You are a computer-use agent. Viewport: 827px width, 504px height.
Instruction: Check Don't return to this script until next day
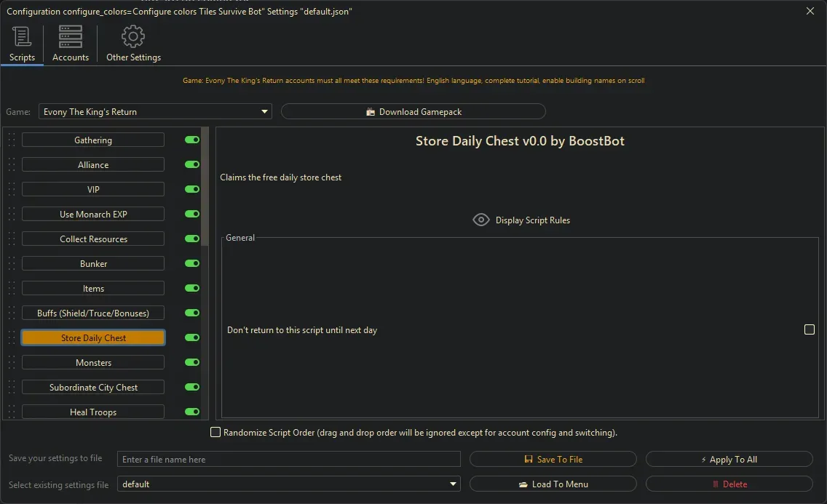tap(809, 329)
